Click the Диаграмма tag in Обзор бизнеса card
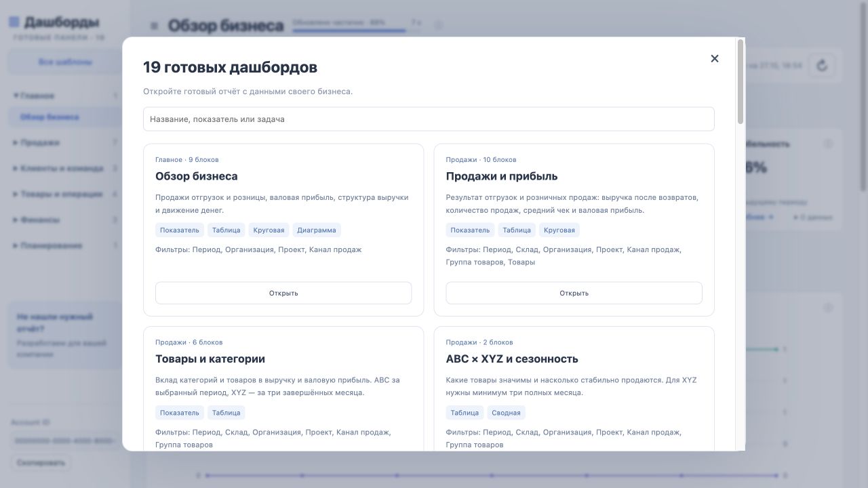 pos(317,230)
